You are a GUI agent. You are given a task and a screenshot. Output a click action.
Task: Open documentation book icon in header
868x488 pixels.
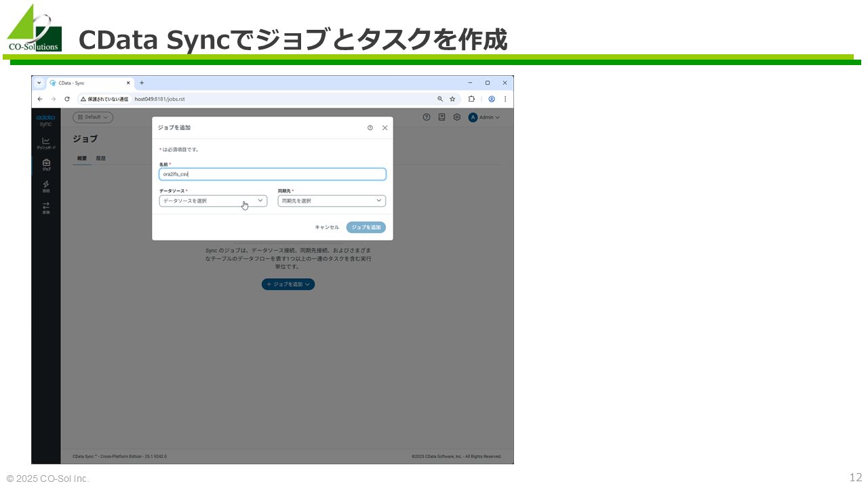pyautogui.click(x=441, y=117)
